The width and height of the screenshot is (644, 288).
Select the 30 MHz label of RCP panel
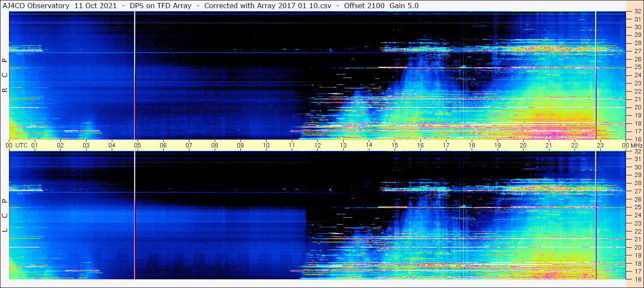coord(637,27)
